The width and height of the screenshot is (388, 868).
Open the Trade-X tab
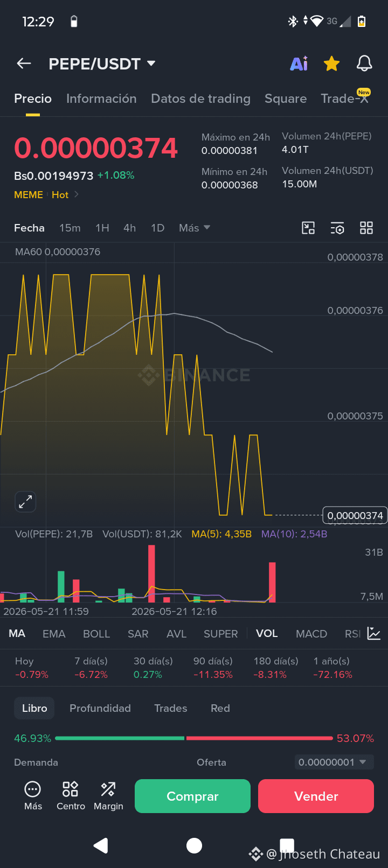(x=345, y=99)
